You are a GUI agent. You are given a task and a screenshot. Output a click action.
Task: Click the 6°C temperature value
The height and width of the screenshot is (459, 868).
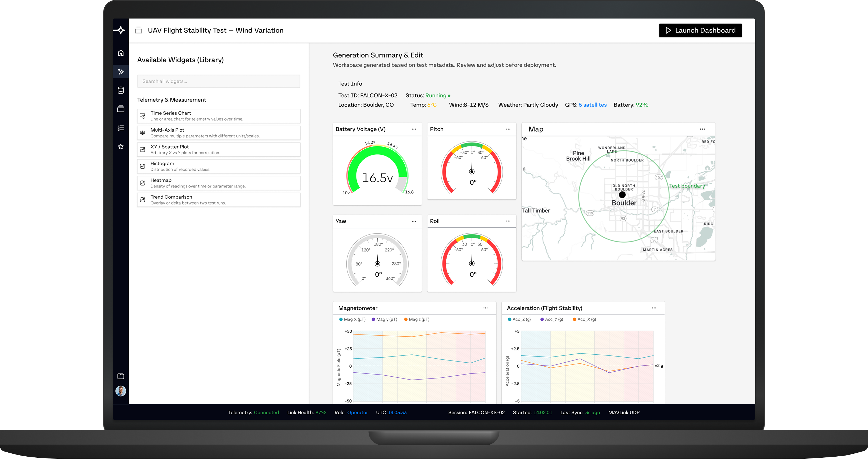click(x=432, y=105)
